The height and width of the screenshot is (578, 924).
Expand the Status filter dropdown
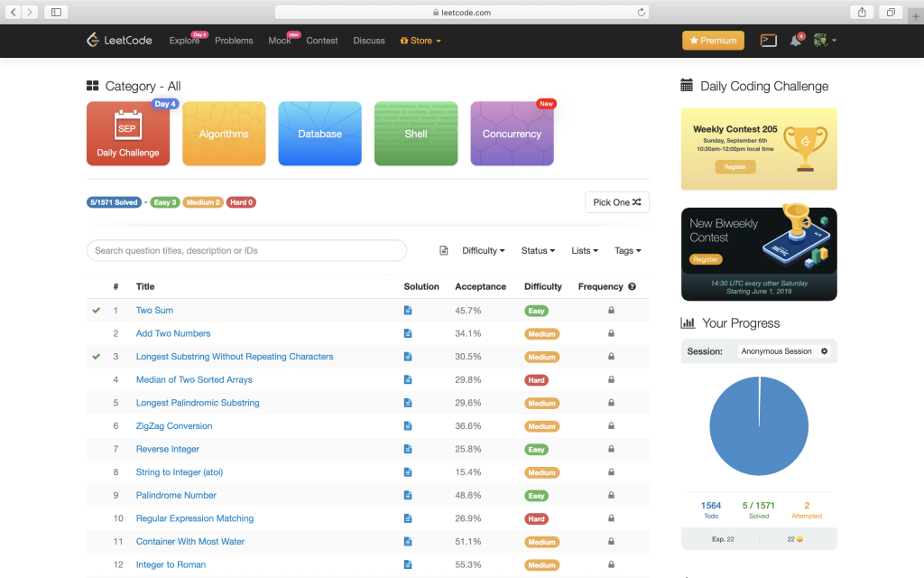(538, 251)
